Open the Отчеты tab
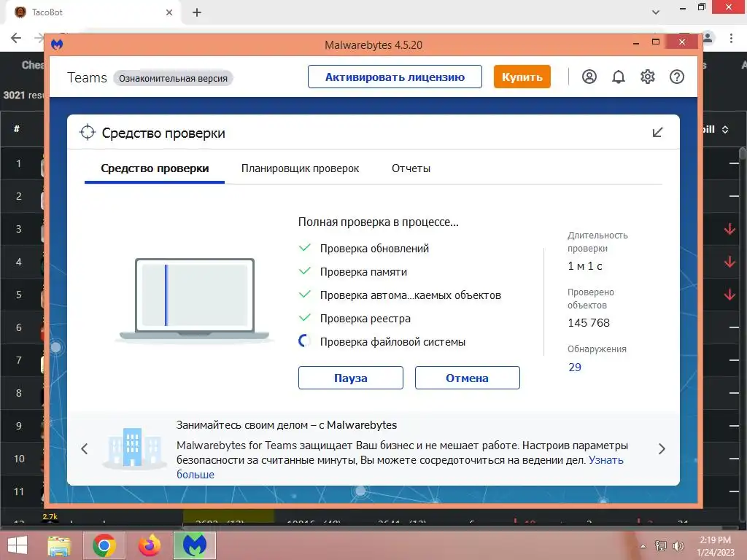The image size is (747, 560). pyautogui.click(x=411, y=168)
